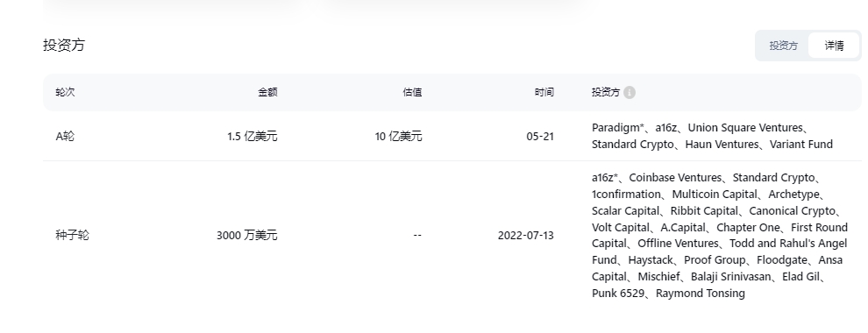Click the 估值 column header
868x333 pixels.
pos(412,92)
